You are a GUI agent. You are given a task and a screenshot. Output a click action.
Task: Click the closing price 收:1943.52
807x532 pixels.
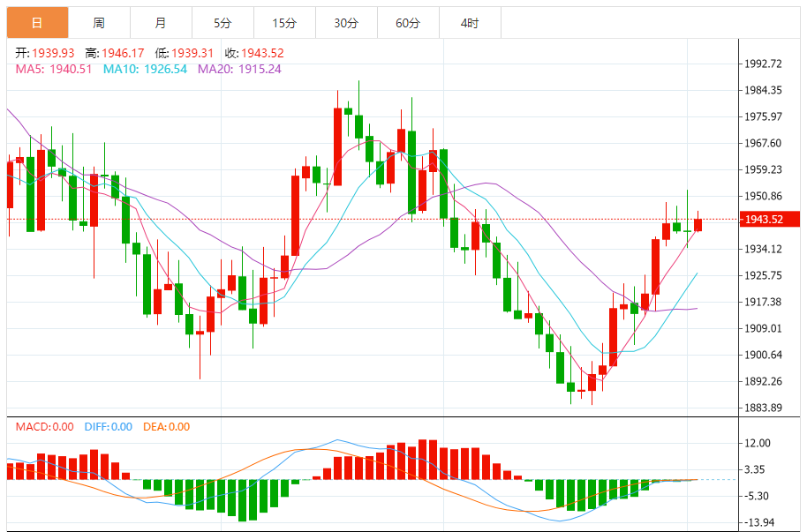click(254, 53)
